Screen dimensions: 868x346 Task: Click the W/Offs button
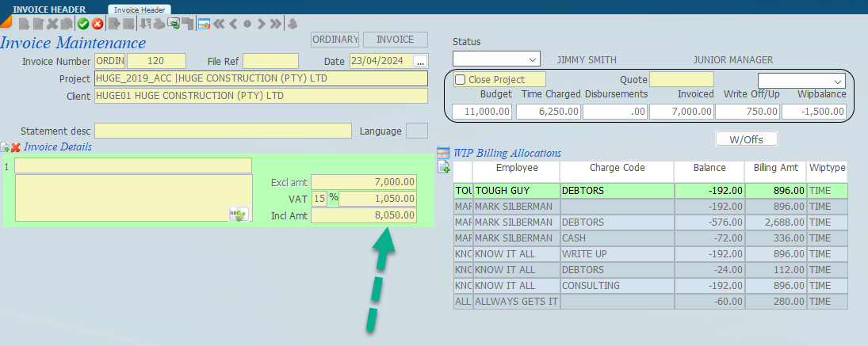[746, 139]
